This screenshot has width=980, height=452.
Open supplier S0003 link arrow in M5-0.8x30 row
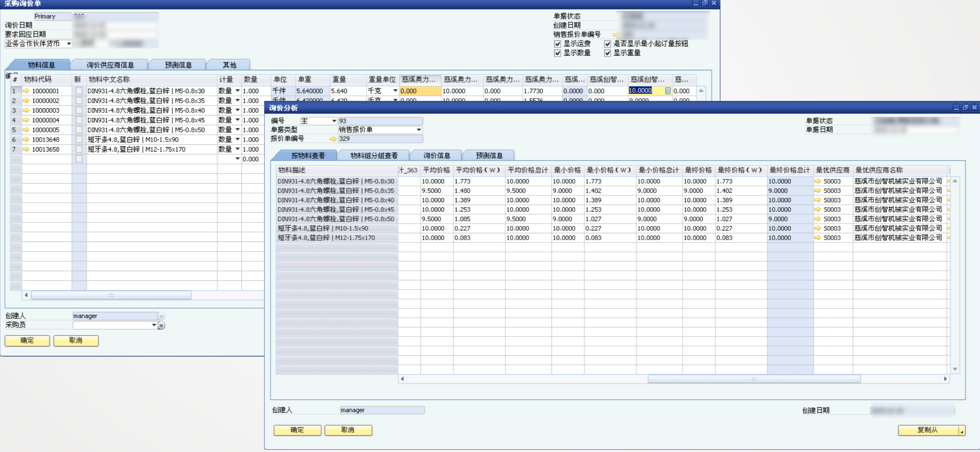pyautogui.click(x=817, y=181)
